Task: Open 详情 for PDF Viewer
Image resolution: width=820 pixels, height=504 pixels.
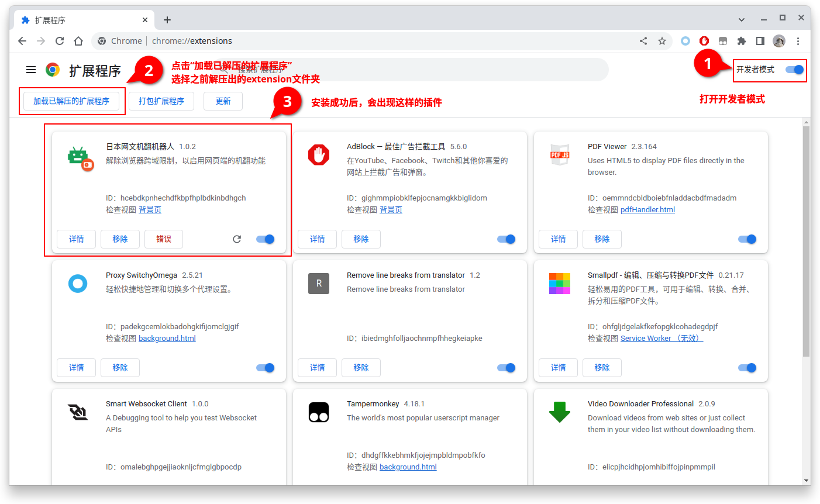Action: (x=558, y=239)
